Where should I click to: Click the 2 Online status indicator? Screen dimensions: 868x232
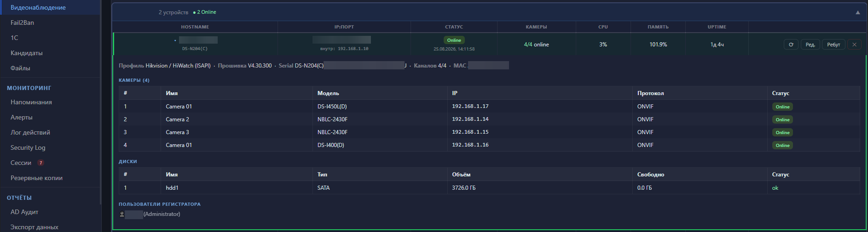[204, 12]
